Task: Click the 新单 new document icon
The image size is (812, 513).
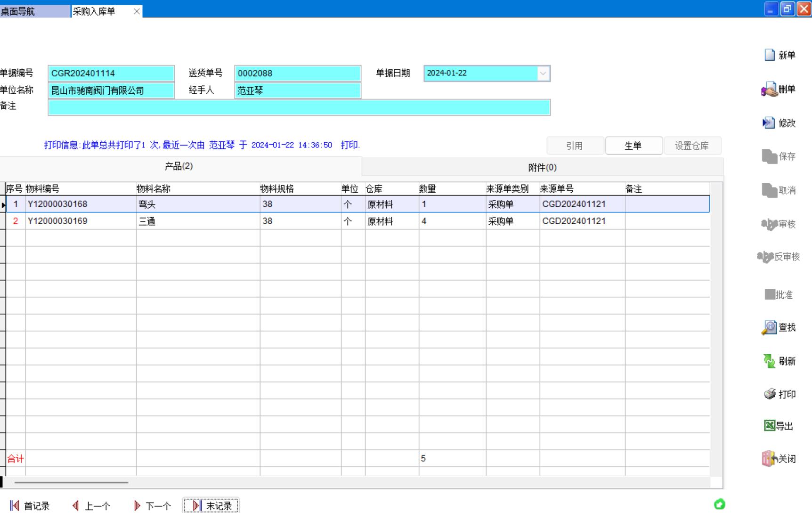Action: pyautogui.click(x=770, y=55)
